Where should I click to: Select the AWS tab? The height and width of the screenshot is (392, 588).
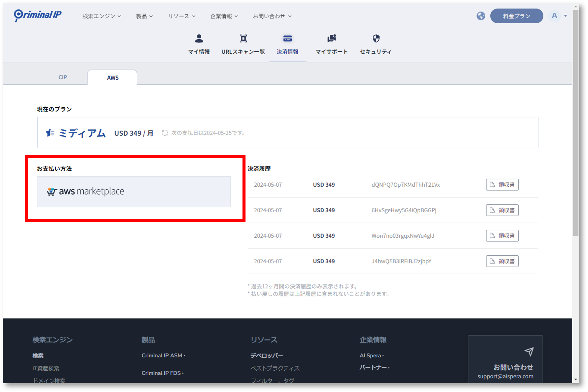coord(113,78)
